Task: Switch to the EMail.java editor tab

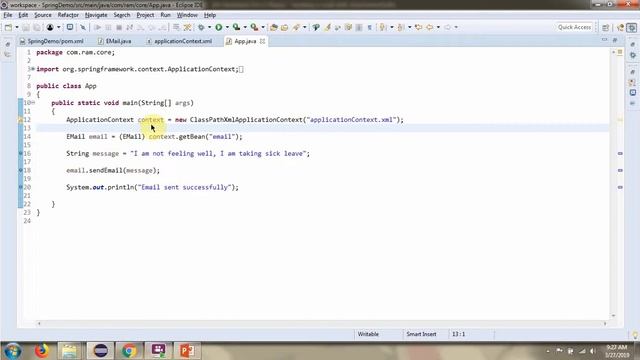Action: 115,41
